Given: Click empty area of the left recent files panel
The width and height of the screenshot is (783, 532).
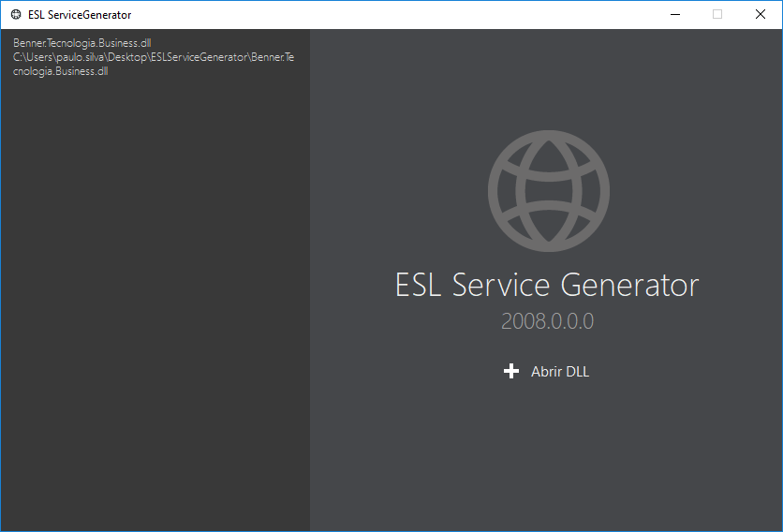Looking at the screenshot, I should pyautogui.click(x=155, y=281).
